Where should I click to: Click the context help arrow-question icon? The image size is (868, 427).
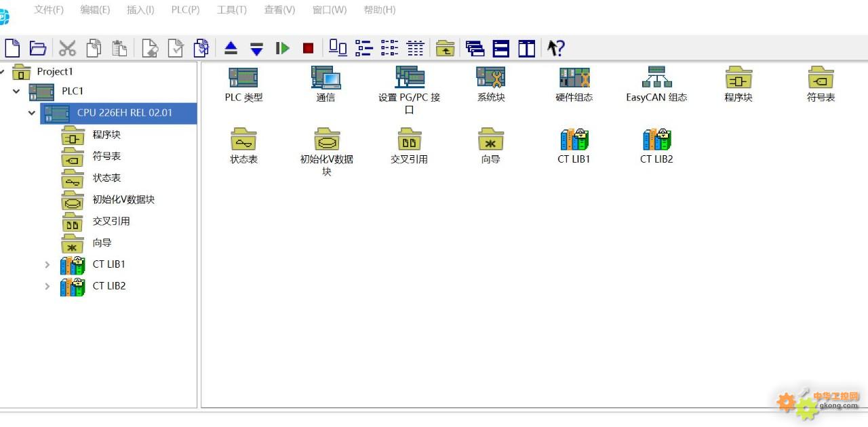[x=556, y=48]
